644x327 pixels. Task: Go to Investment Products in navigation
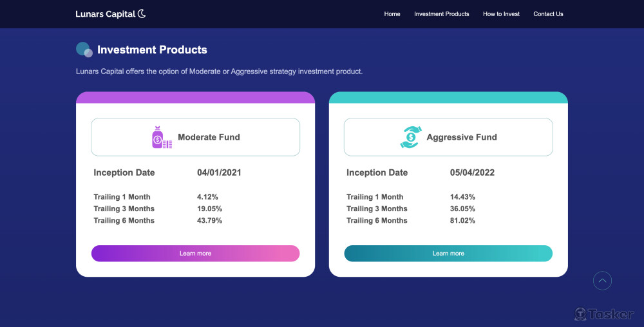coord(442,14)
